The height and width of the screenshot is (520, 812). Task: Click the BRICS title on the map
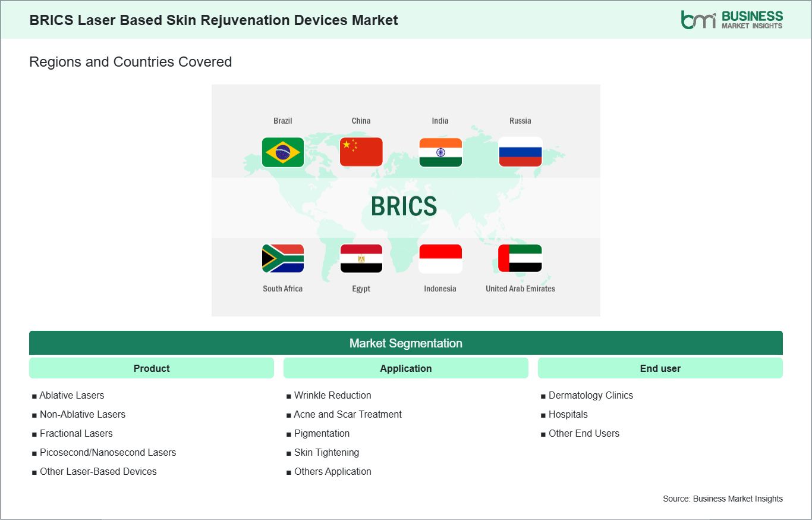(x=404, y=206)
